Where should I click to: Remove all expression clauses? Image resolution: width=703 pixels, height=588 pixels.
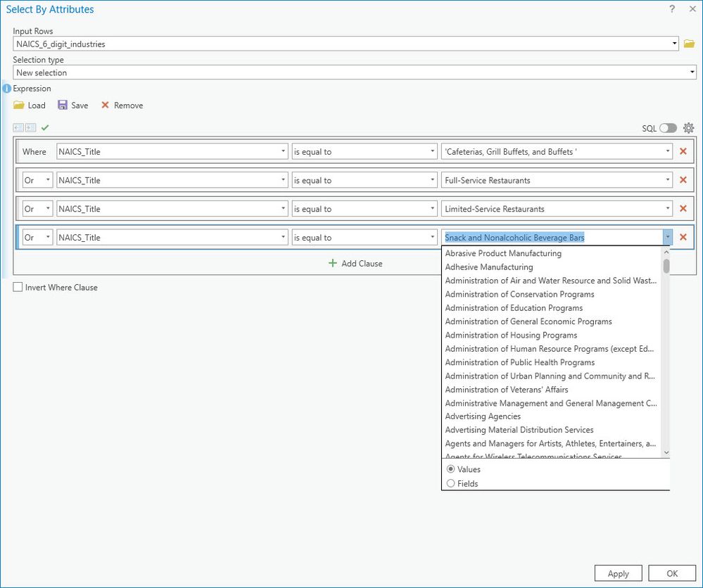[121, 105]
